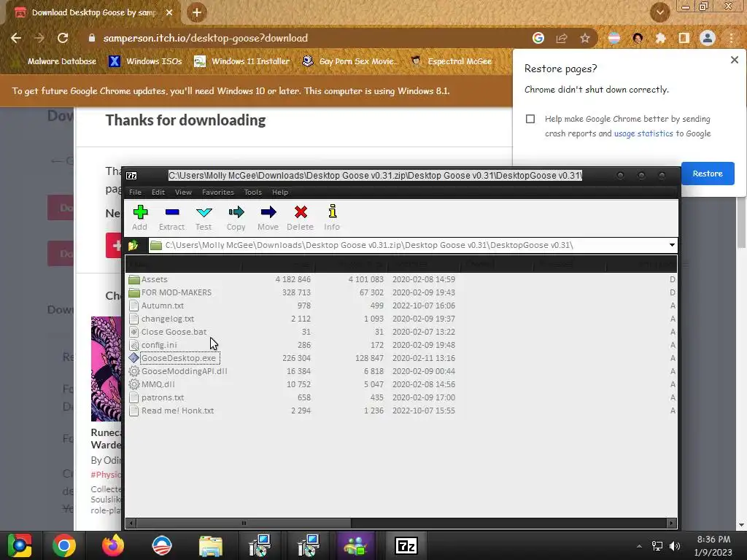Click inside the 7-Zip path field
The width and height of the screenshot is (747, 560).
click(x=407, y=245)
